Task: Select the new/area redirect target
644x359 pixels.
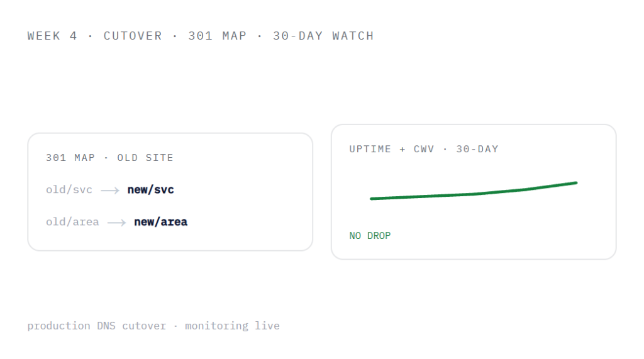Action: (x=160, y=222)
